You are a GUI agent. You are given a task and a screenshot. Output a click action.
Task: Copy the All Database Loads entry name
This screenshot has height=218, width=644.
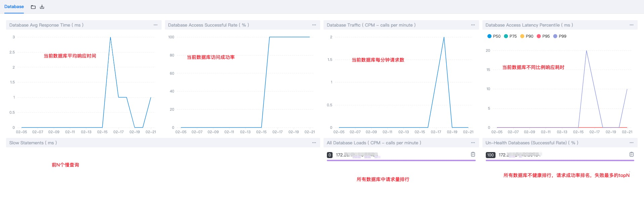tap(473, 154)
